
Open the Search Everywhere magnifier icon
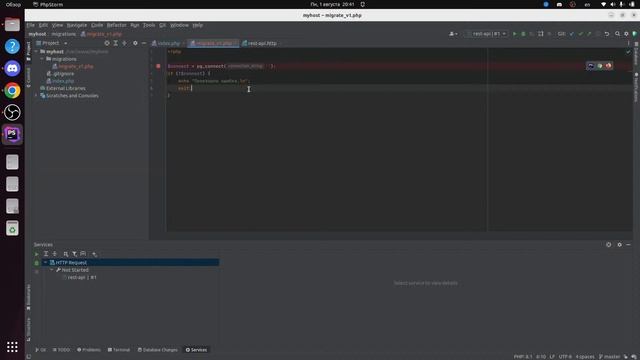click(x=618, y=34)
